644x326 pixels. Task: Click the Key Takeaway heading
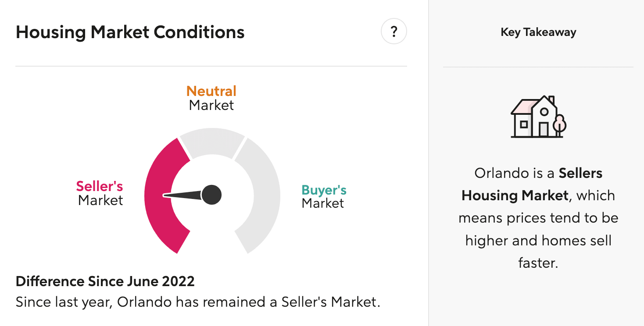[x=538, y=32]
